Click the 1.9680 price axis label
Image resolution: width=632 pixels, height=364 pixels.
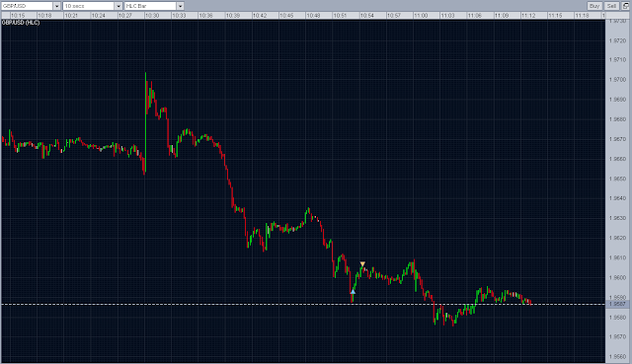(618, 119)
